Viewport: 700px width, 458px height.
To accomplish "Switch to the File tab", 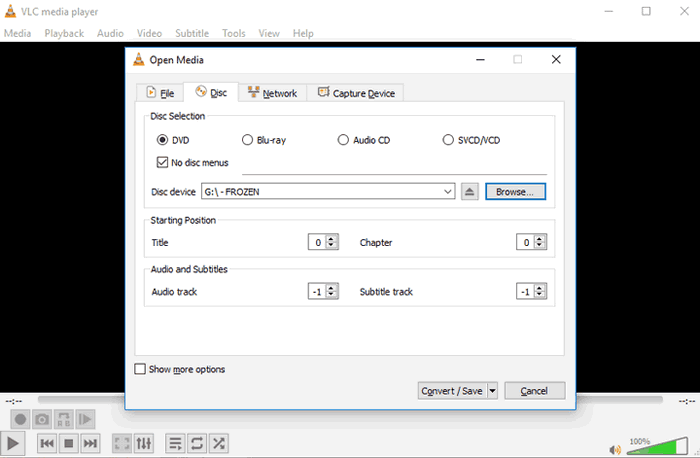I will (160, 93).
